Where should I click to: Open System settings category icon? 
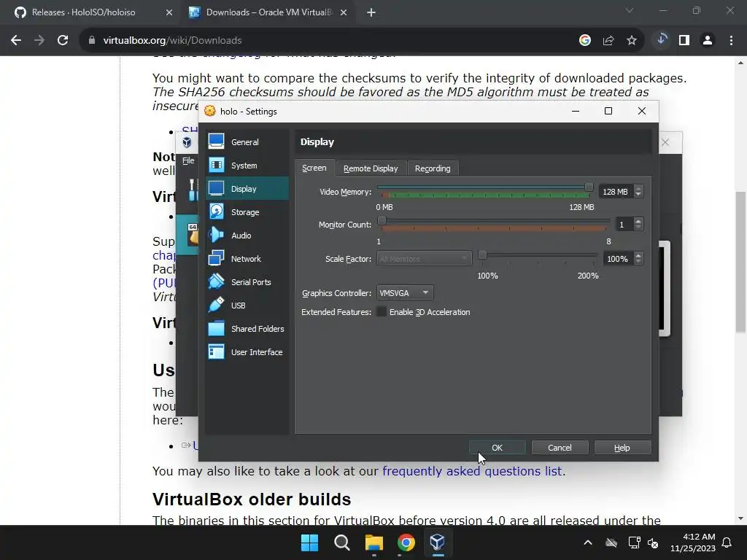pyautogui.click(x=216, y=165)
